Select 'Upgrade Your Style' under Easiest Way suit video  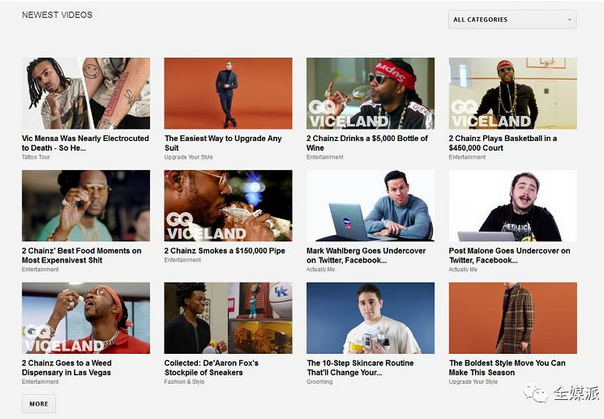pyautogui.click(x=188, y=157)
